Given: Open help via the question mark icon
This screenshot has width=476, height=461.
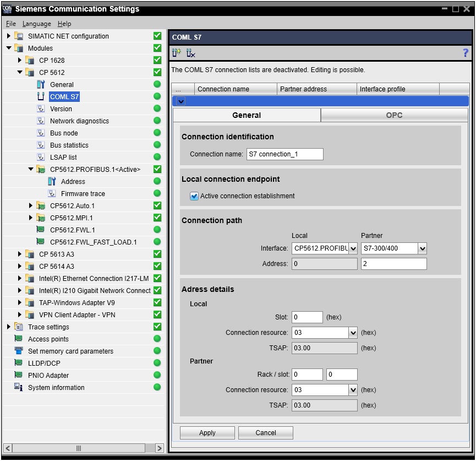Looking at the screenshot, I should [466, 53].
